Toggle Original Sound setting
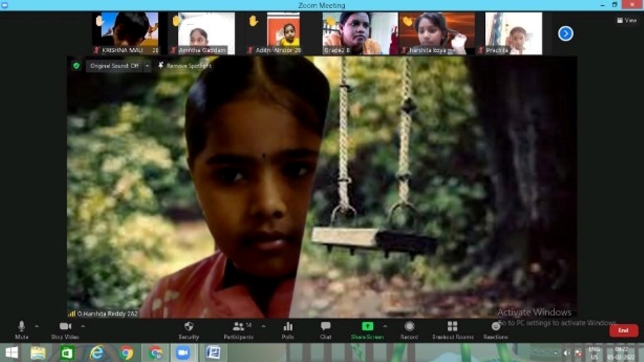The image size is (644, 362). click(x=114, y=65)
